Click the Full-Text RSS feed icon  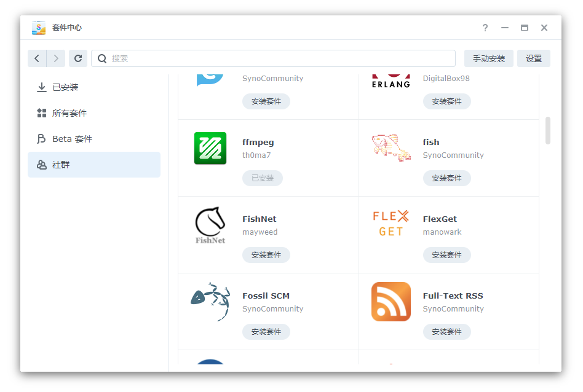pos(391,302)
